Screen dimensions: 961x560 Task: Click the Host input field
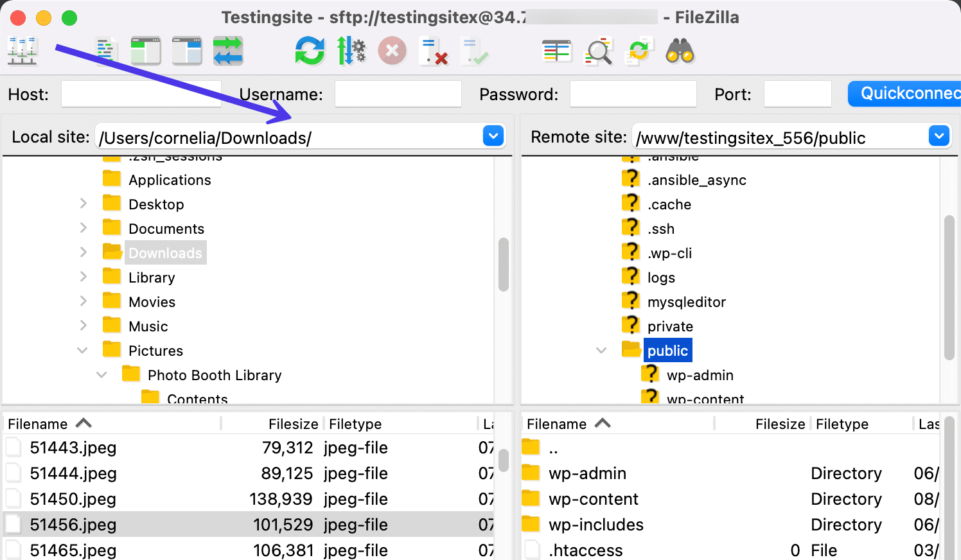pyautogui.click(x=141, y=94)
